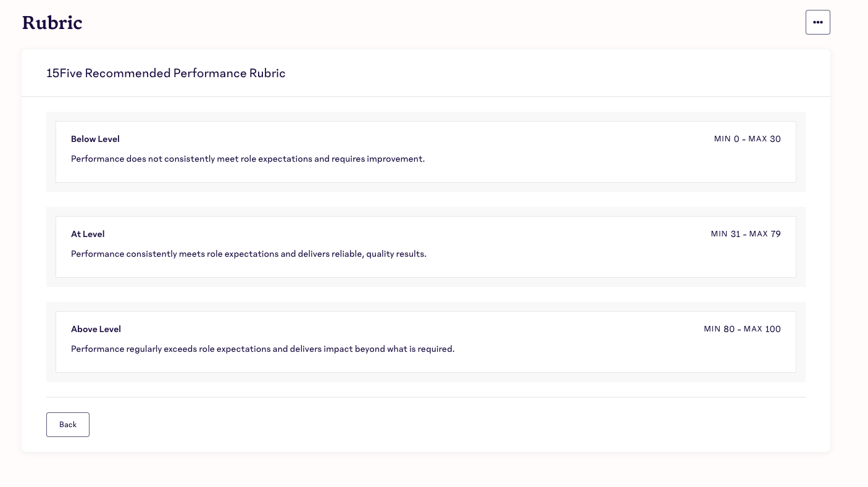Select the 15Five Recommended Performance Rubric title
Image resolution: width=868 pixels, height=487 pixels.
[165, 73]
